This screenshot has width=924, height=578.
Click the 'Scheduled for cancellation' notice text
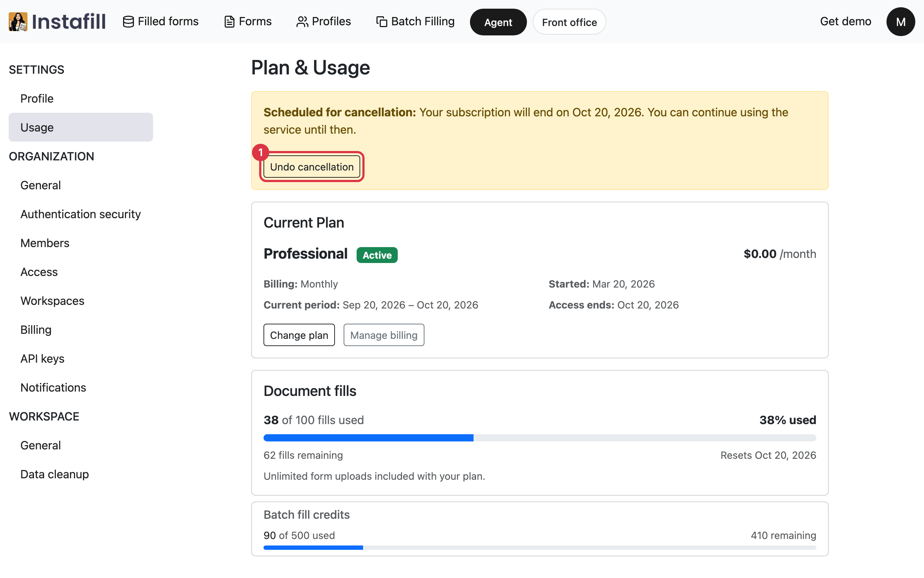(x=526, y=121)
